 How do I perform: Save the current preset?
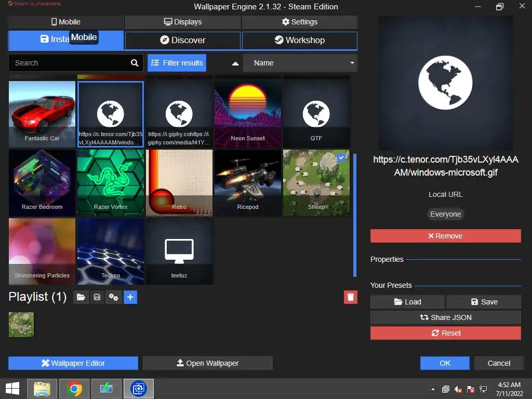pos(484,302)
